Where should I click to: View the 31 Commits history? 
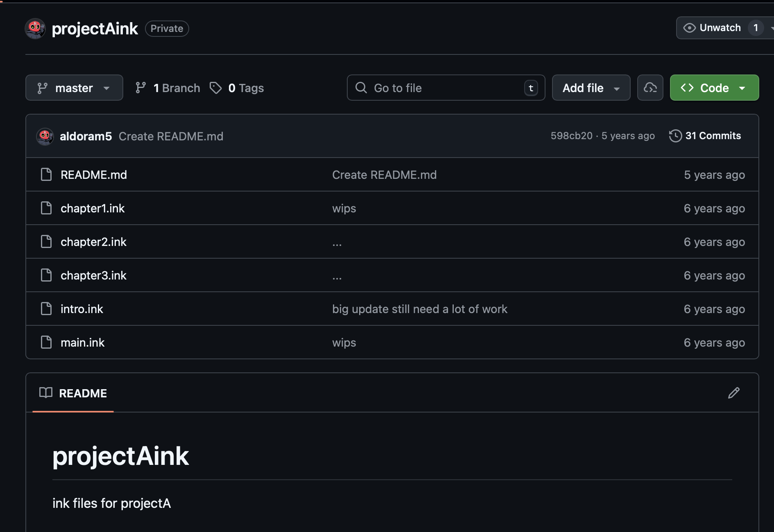pyautogui.click(x=705, y=136)
